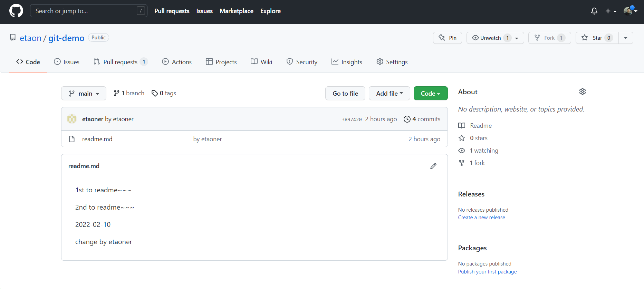Open the git-demo repository link

tap(66, 38)
